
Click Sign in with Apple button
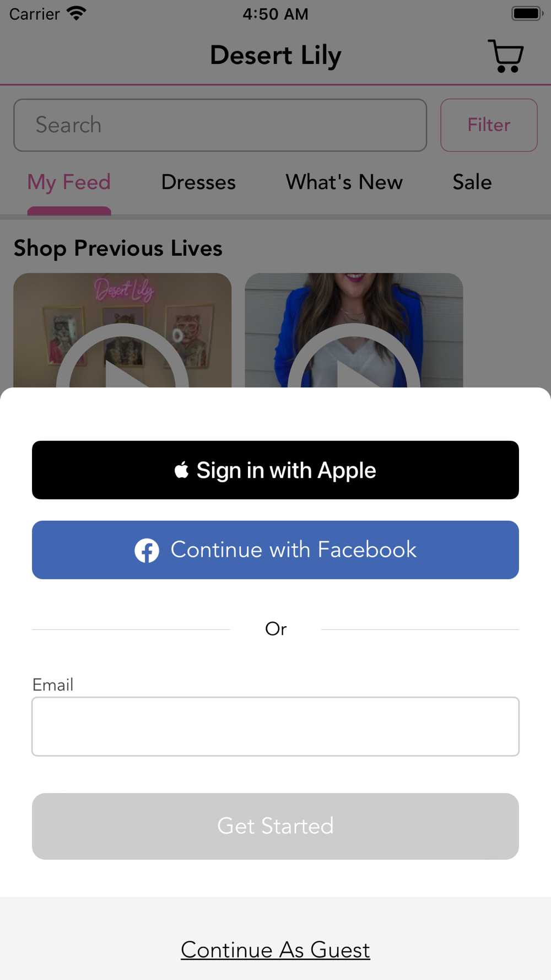coord(275,470)
